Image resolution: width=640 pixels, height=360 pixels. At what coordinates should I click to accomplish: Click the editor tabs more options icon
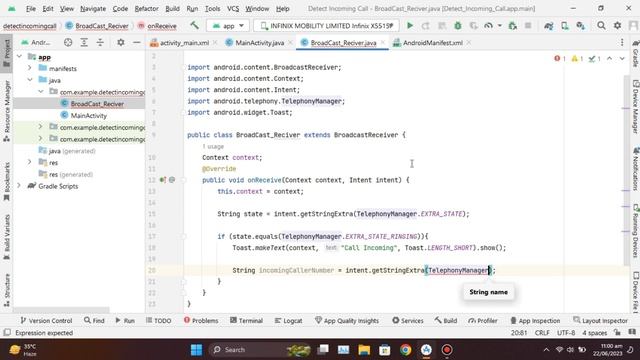click(622, 42)
